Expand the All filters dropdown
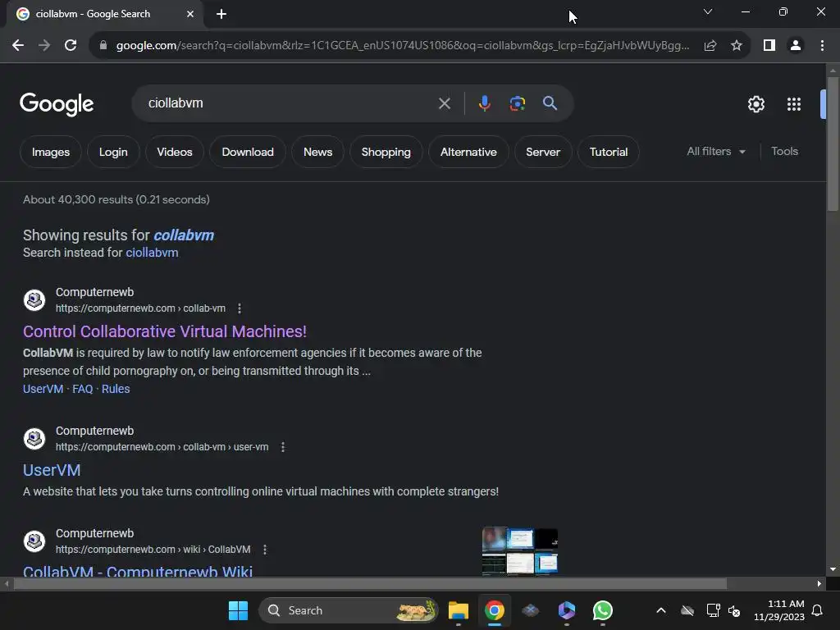 tap(716, 152)
